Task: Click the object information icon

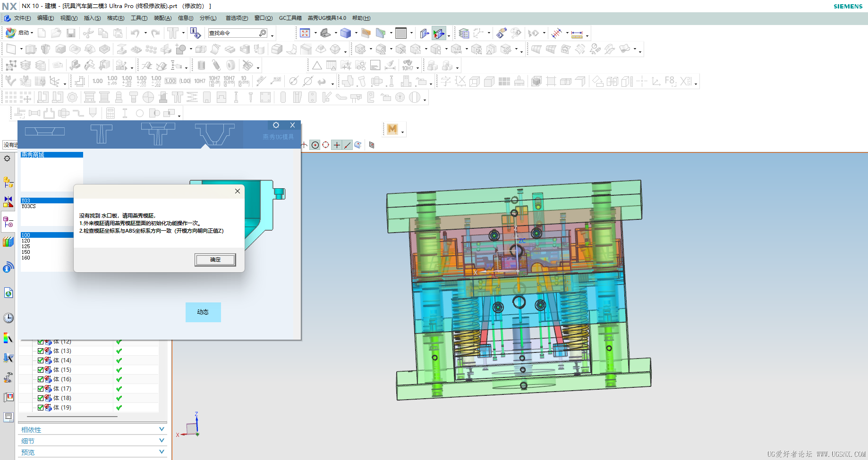Action: click(x=195, y=33)
